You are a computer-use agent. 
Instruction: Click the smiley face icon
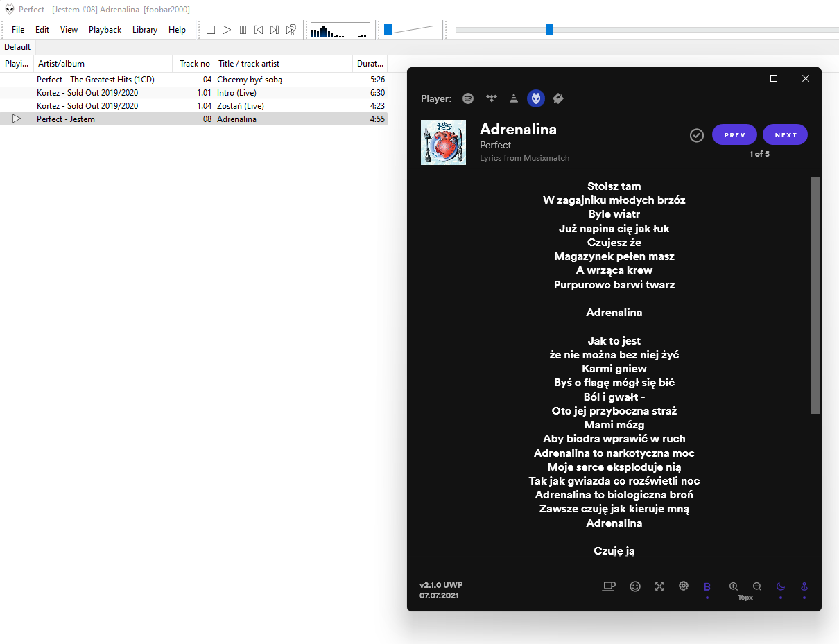pos(635,586)
